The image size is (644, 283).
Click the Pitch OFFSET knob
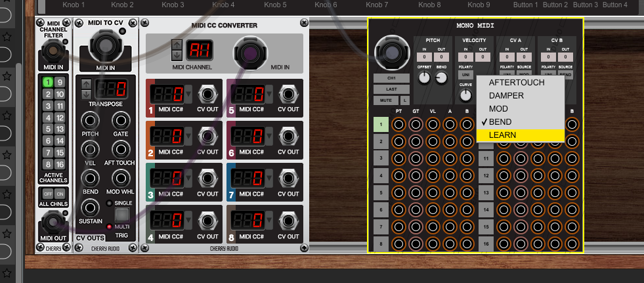[x=424, y=77]
